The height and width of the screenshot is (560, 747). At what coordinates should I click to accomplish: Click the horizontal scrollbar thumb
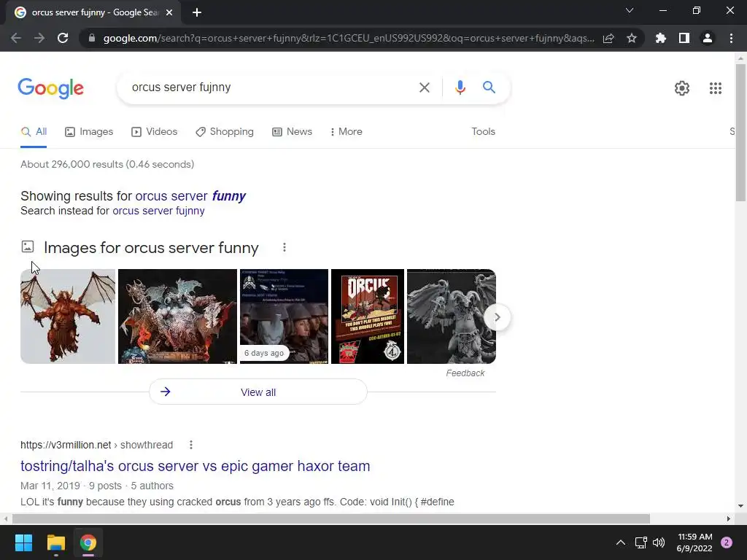331,518
